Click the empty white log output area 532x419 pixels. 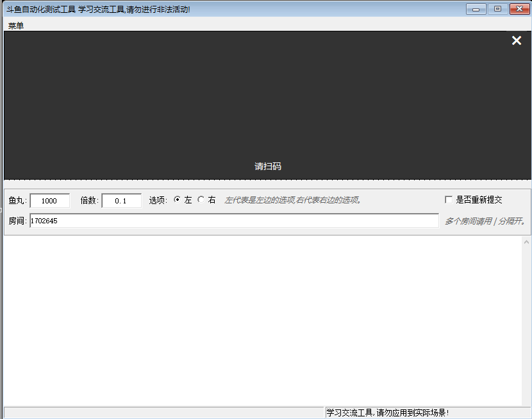coord(263,321)
